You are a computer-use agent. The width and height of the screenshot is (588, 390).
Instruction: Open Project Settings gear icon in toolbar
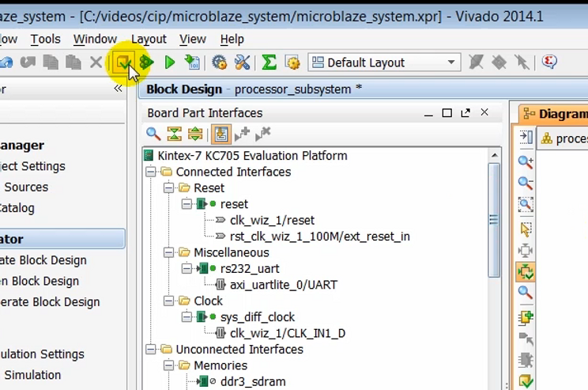point(220,62)
